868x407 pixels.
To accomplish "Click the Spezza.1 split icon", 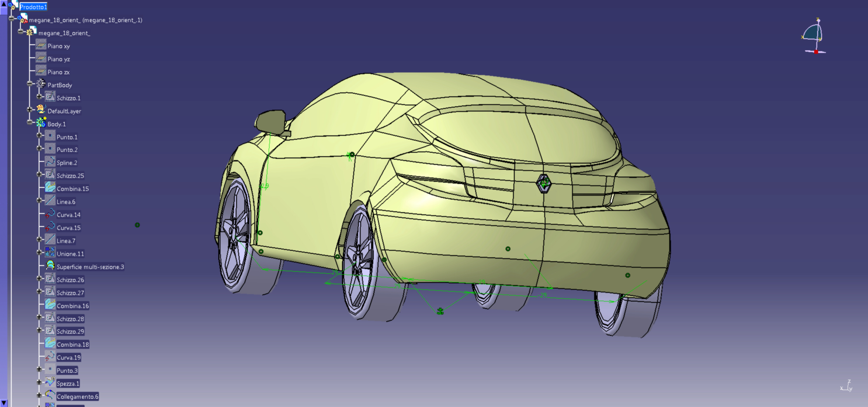I will [x=50, y=382].
